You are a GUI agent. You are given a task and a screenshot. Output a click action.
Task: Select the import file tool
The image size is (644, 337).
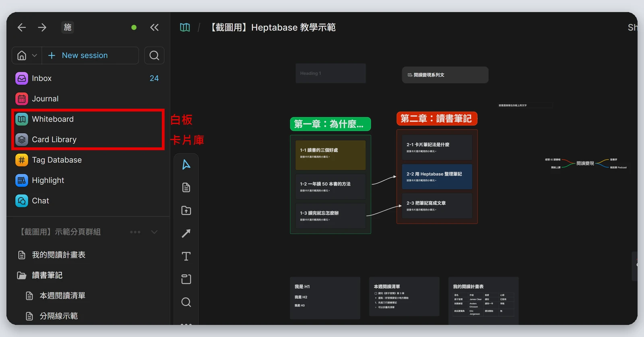coord(186,211)
